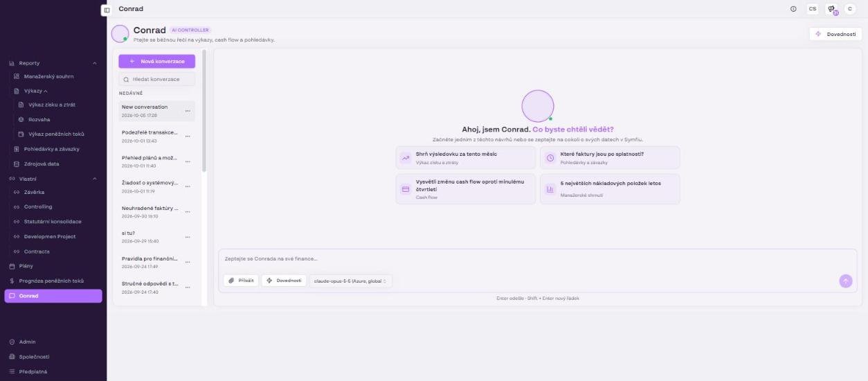
Task: Choose suggestion 'Vysvětli změnu cash flow'
Action: tap(466, 189)
